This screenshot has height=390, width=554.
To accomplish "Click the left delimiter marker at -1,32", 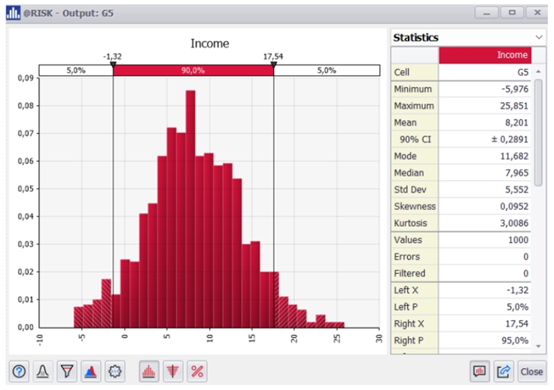I will (113, 65).
